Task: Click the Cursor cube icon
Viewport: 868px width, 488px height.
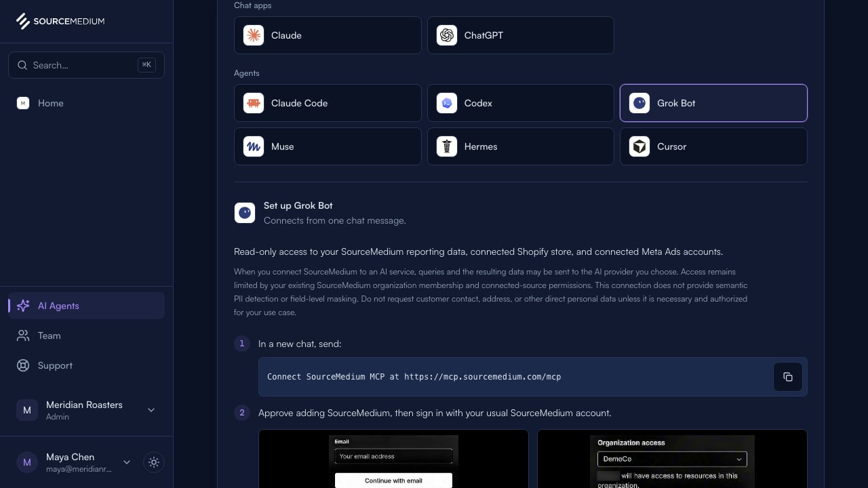Action: coord(639,146)
